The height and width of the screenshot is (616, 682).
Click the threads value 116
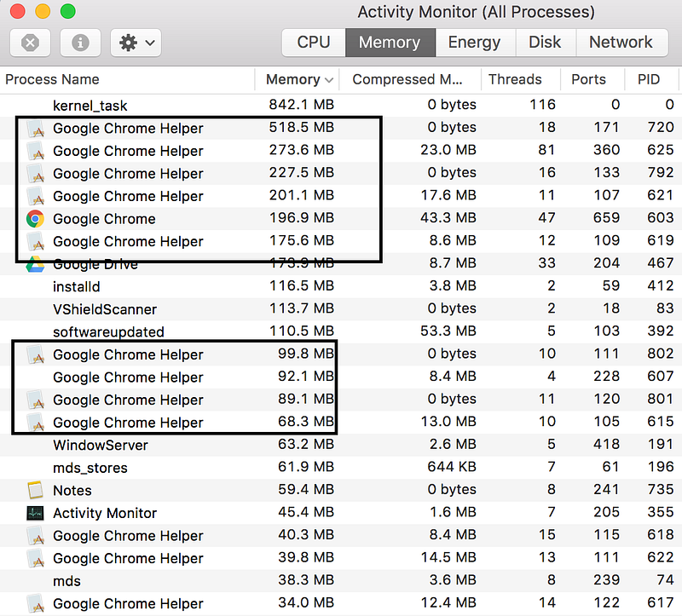tap(542, 104)
